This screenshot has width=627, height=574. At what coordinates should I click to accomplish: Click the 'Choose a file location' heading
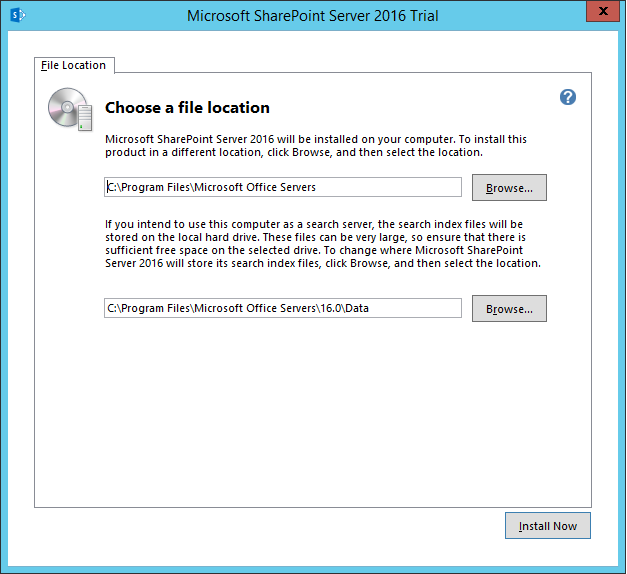187,108
